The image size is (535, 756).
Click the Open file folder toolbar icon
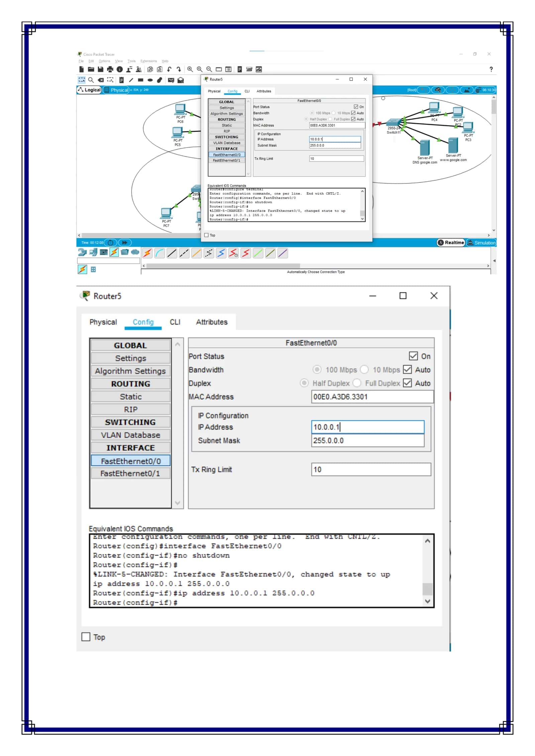[x=91, y=69]
